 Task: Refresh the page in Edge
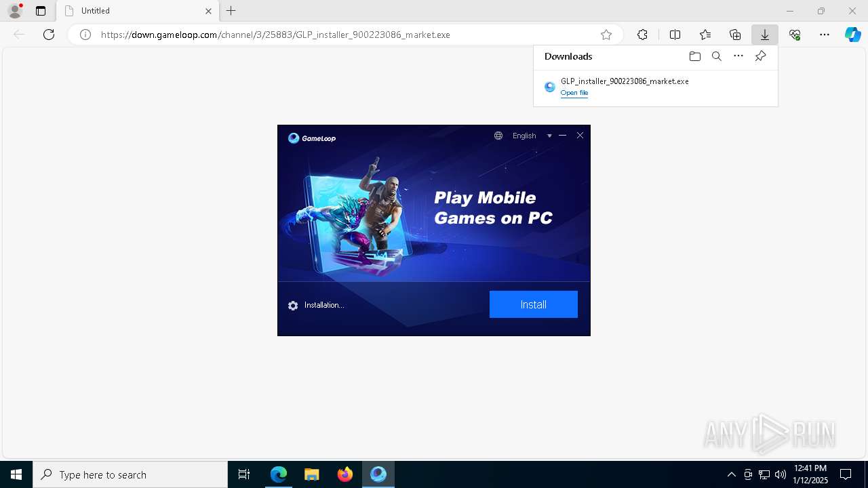tap(49, 35)
